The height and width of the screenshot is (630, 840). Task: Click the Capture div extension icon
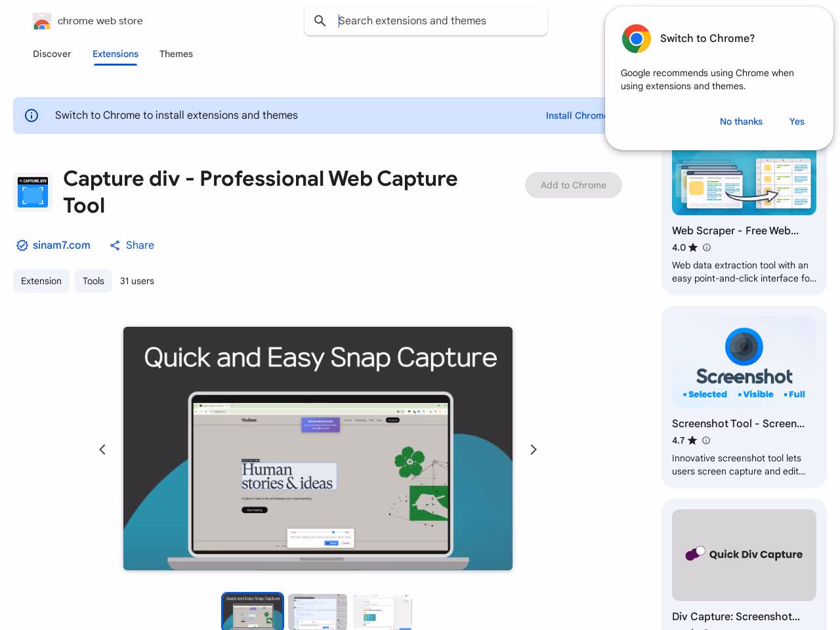tap(33, 192)
